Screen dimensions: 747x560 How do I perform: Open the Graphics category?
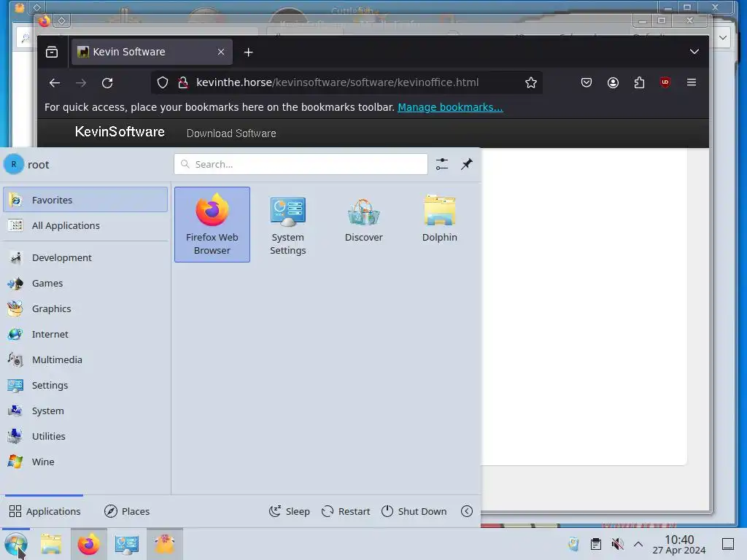85,308
